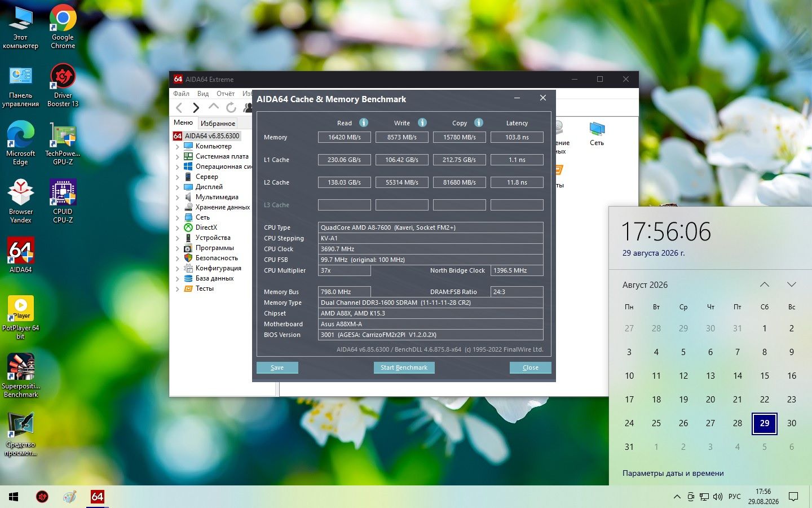
Task: Click the Memory Read value field
Action: (344, 137)
